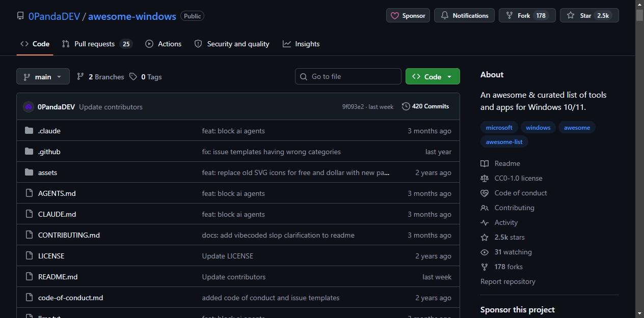Screen dimensions: 644x318
Task: Click the clock history icon beside 420 Commits
Action: click(x=406, y=106)
